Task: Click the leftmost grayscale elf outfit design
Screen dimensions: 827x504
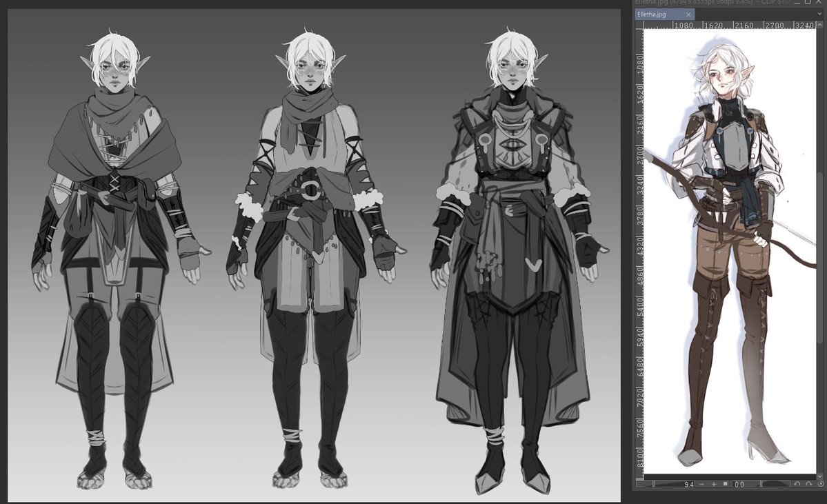Action: coord(114,259)
